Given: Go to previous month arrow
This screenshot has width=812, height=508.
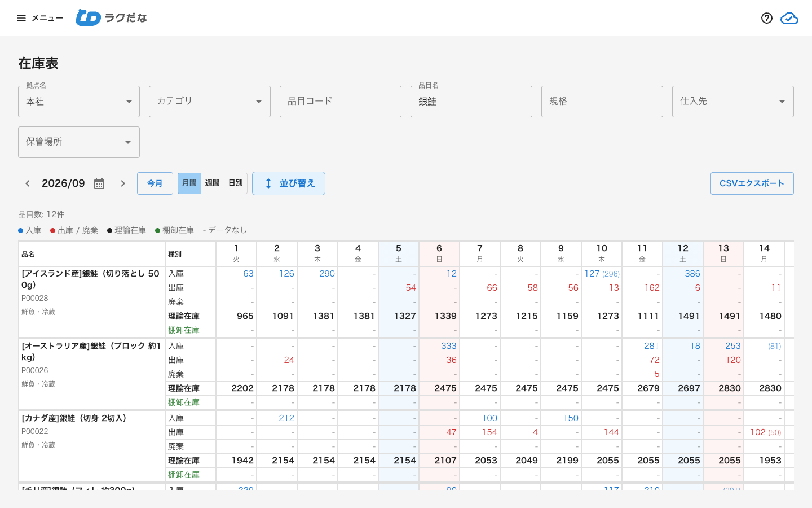Looking at the screenshot, I should [x=28, y=183].
